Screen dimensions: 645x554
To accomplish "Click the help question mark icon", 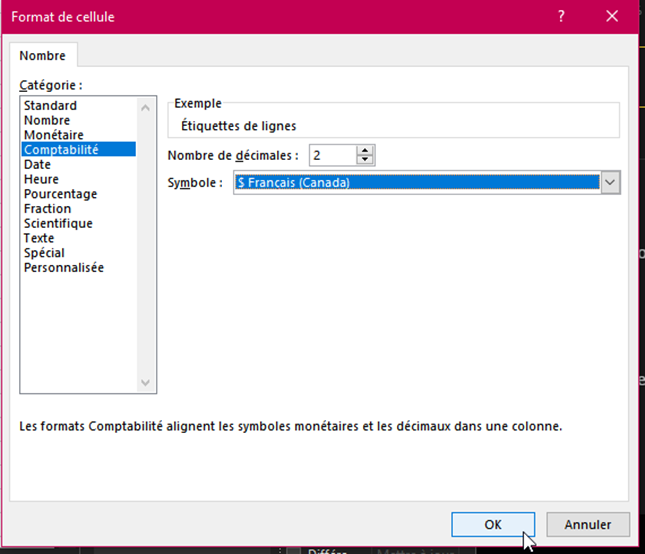I will pos(562,16).
